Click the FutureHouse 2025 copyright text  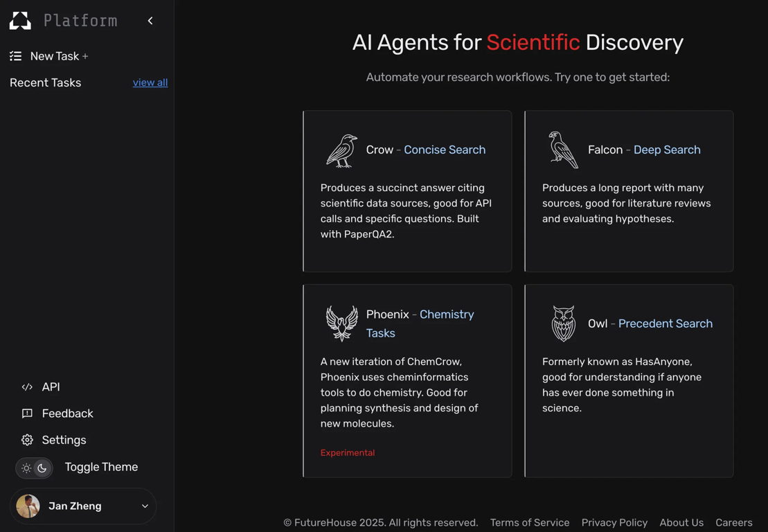tap(381, 523)
